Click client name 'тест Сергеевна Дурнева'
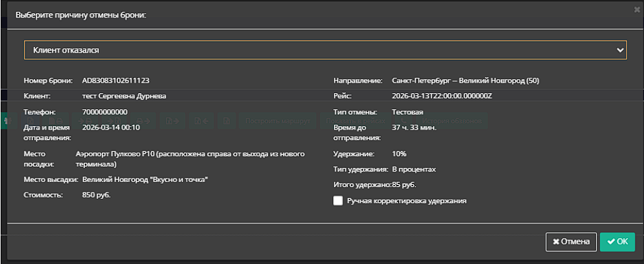The image size is (644, 264). pyautogui.click(x=124, y=97)
